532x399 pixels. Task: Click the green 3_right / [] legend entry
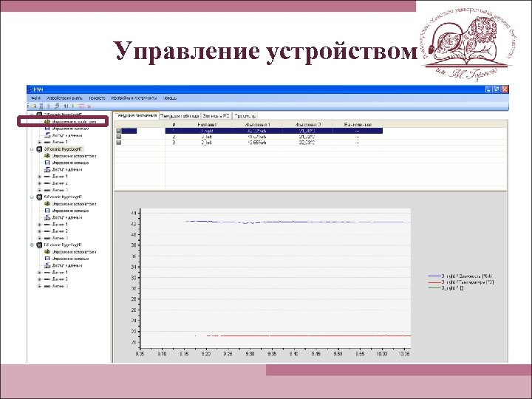446,288
